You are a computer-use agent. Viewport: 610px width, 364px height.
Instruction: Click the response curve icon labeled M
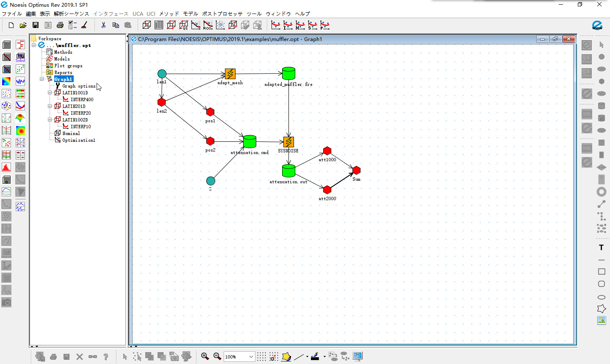(x=300, y=25)
